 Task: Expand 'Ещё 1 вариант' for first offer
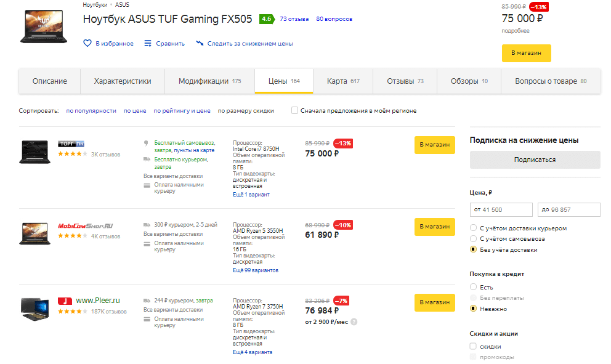tap(251, 195)
